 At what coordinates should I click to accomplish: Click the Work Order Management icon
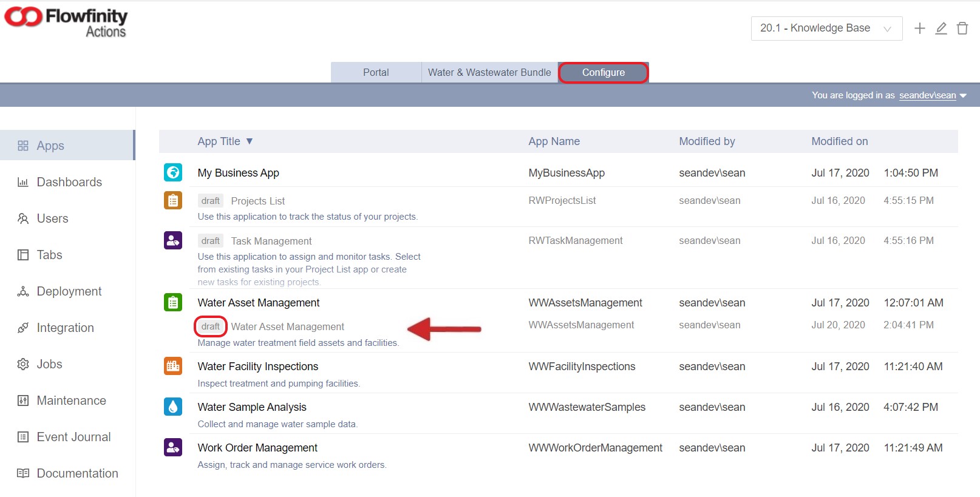click(x=173, y=447)
